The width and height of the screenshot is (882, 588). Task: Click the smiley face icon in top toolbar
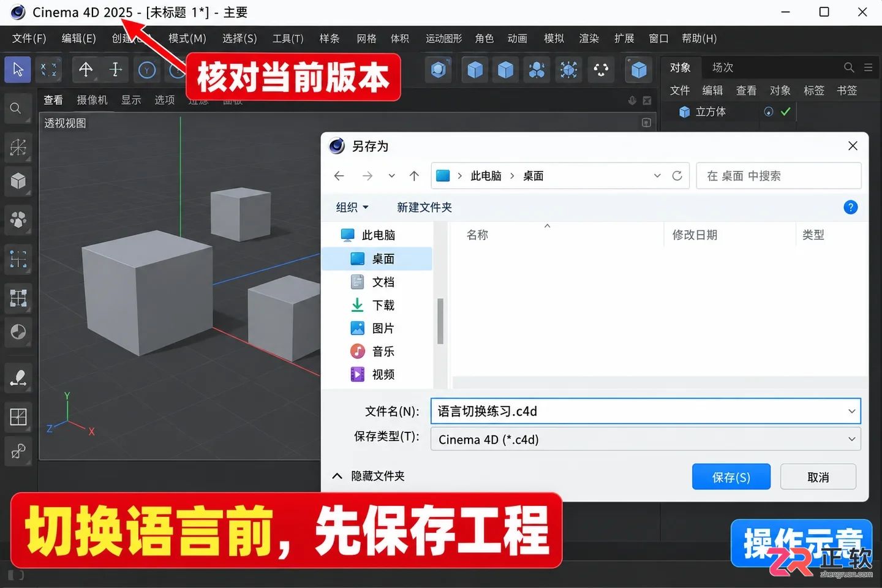[601, 70]
